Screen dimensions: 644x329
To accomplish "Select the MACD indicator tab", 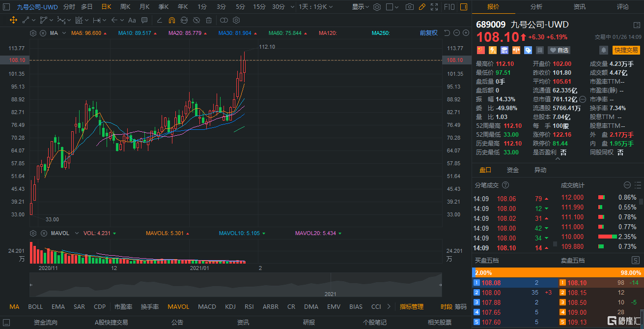I will (x=207, y=306).
